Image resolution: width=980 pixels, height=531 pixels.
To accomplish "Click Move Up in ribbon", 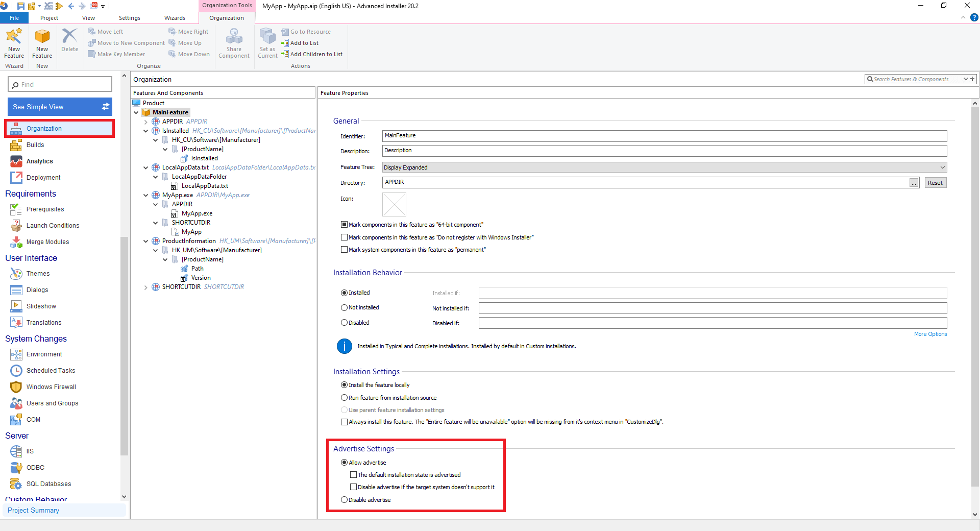I will [185, 43].
